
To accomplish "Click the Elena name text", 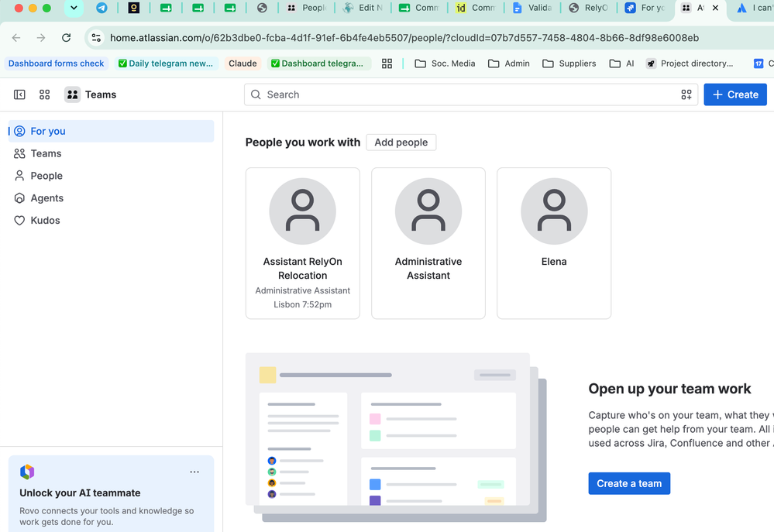I will tap(554, 262).
